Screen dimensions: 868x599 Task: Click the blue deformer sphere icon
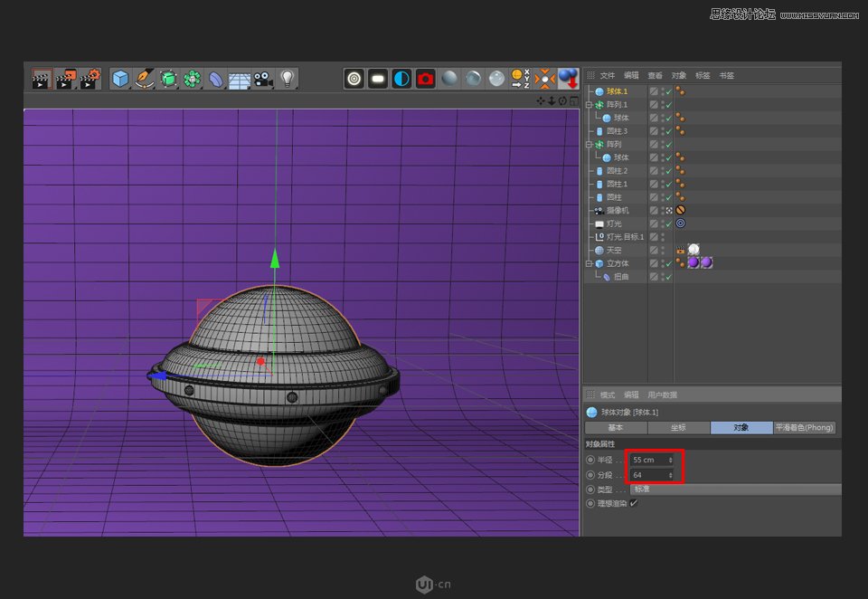coord(215,79)
